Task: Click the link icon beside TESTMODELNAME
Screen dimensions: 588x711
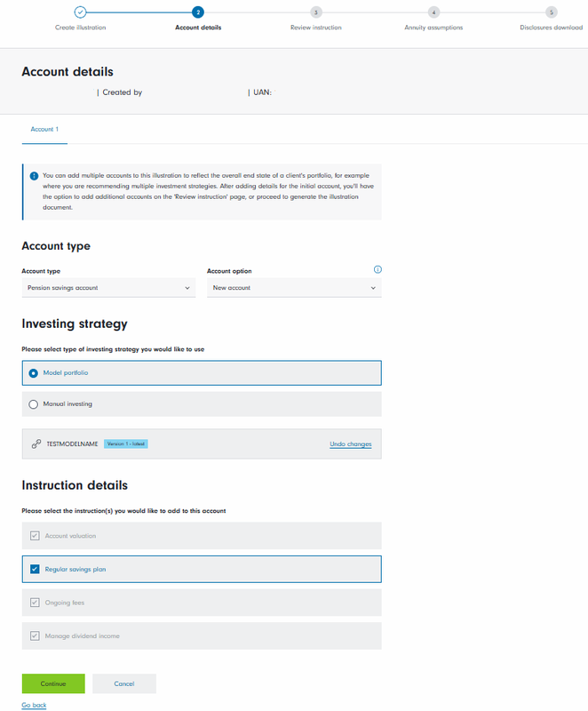Action: (36, 443)
